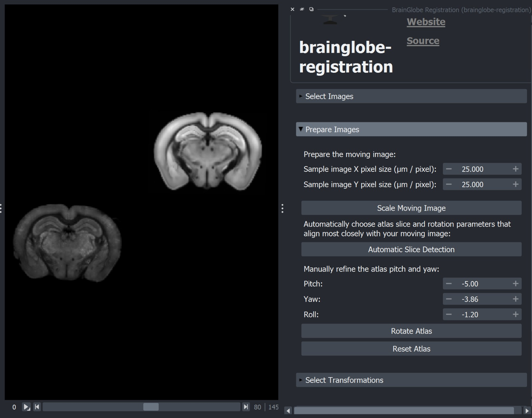The image size is (532, 418).
Task: Decrease the Roll value
Action: pyautogui.click(x=449, y=314)
